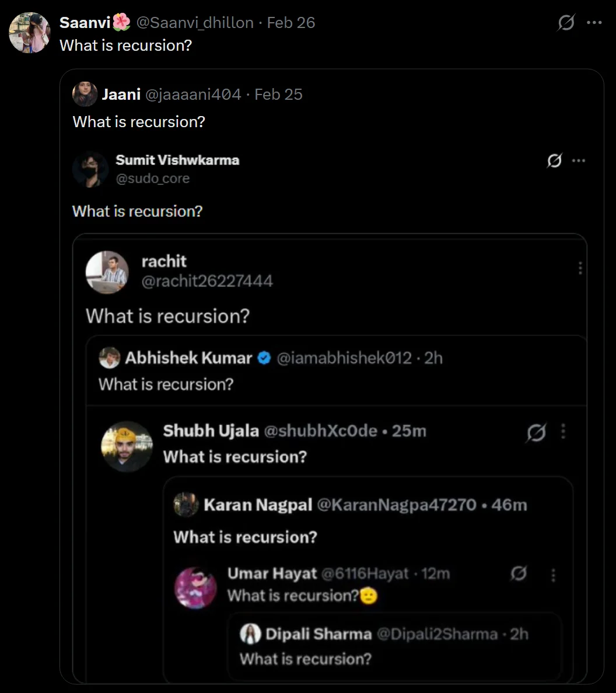Click Sumit Vishwkarma's masked avatar
The width and height of the screenshot is (616, 693).
point(90,169)
